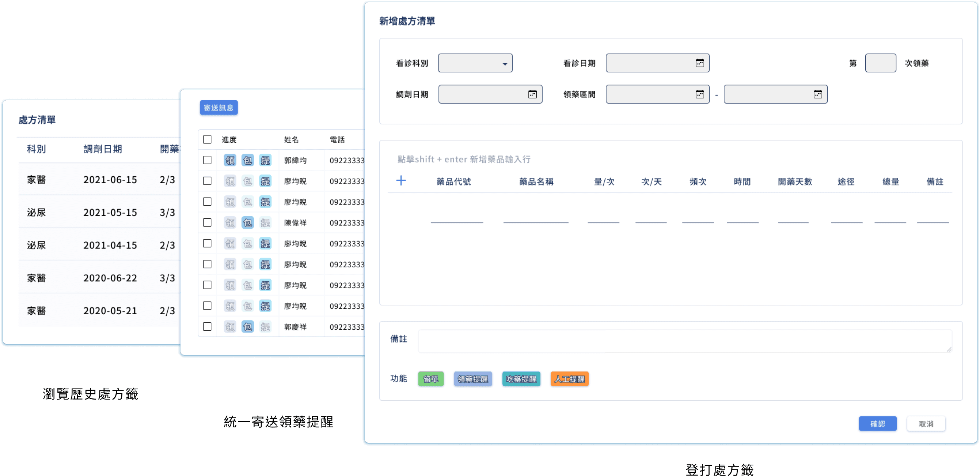Click the blue plus icon to add drug row
This screenshot has height=476, width=980.
pos(401,180)
